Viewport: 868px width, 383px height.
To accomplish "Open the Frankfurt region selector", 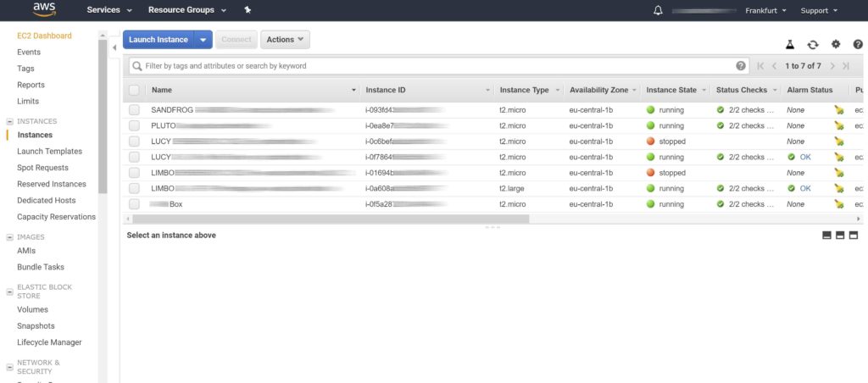I will click(765, 10).
